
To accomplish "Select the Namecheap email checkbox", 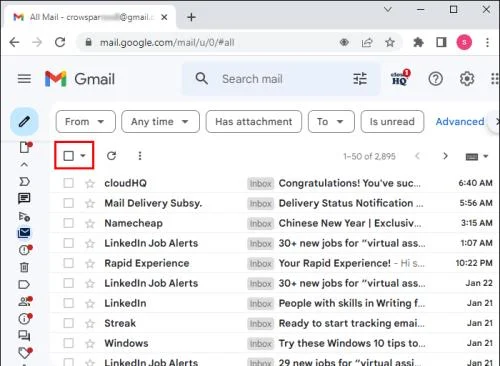I will [68, 223].
